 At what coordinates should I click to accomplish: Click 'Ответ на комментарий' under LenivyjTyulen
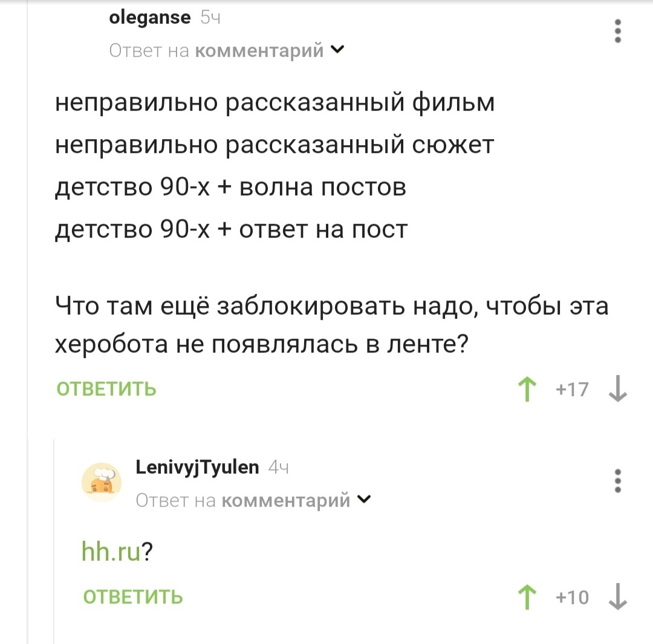pos(243,500)
